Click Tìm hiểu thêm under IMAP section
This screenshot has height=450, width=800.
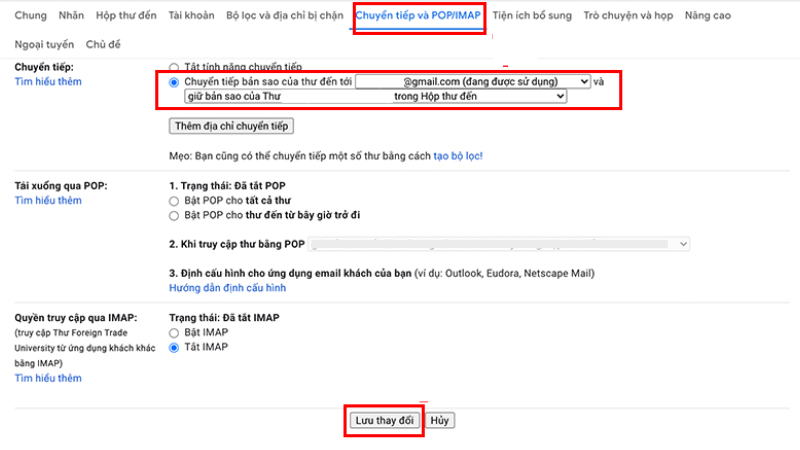(x=48, y=378)
